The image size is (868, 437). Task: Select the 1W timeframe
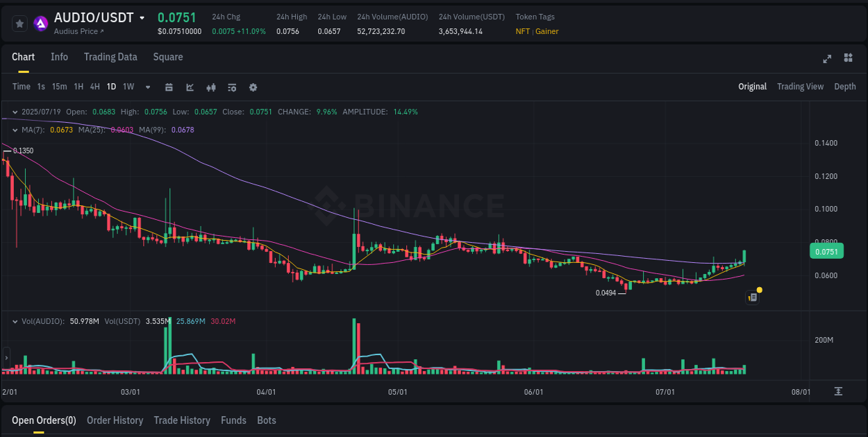point(128,87)
